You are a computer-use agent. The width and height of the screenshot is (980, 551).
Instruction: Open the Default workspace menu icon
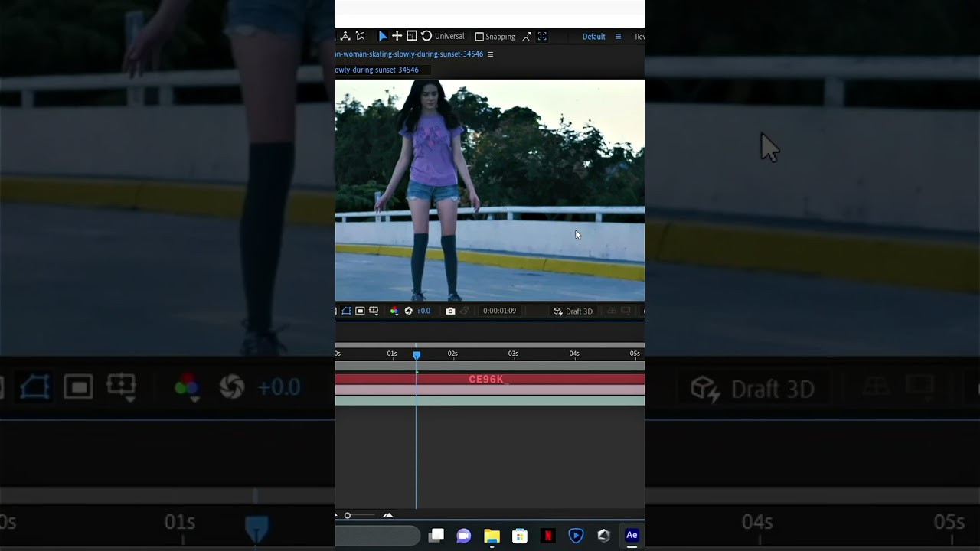tap(618, 37)
